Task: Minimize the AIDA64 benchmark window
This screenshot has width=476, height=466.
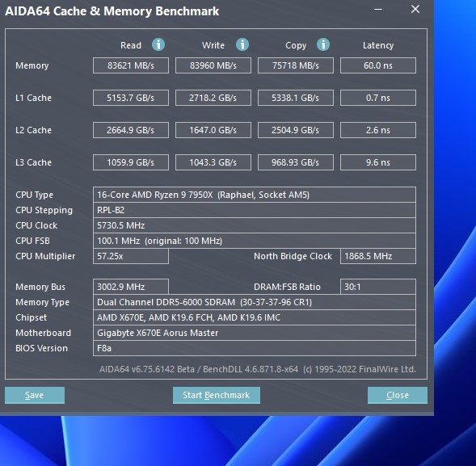Action: [378, 9]
